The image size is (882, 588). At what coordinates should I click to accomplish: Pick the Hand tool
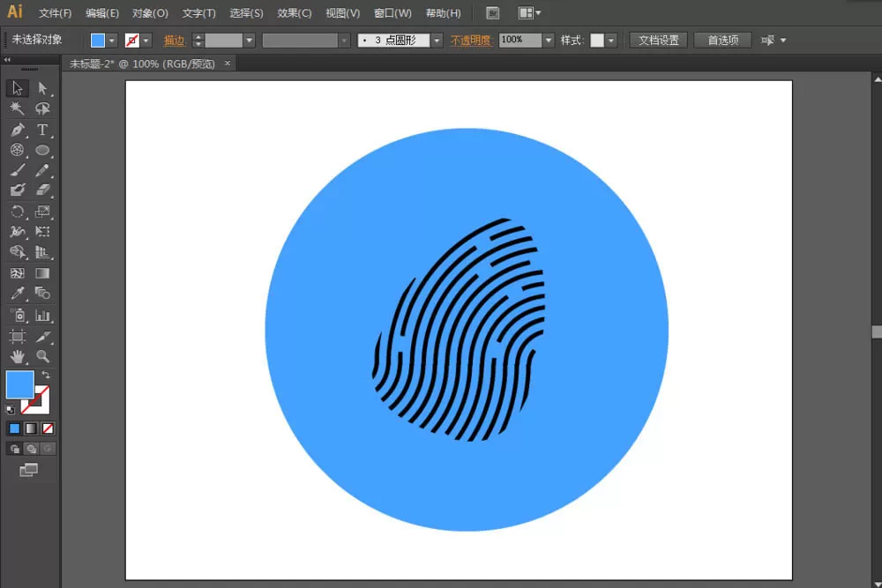[17, 356]
